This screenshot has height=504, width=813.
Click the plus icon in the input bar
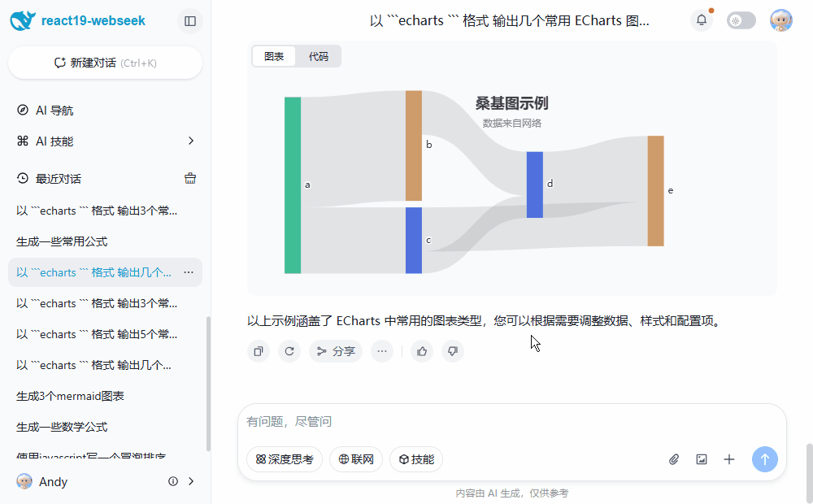[x=729, y=459]
